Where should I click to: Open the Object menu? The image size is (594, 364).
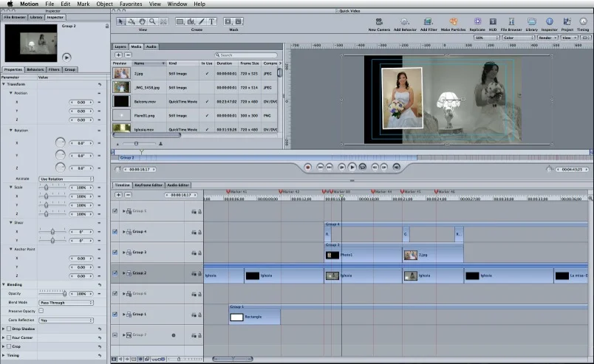[104, 4]
